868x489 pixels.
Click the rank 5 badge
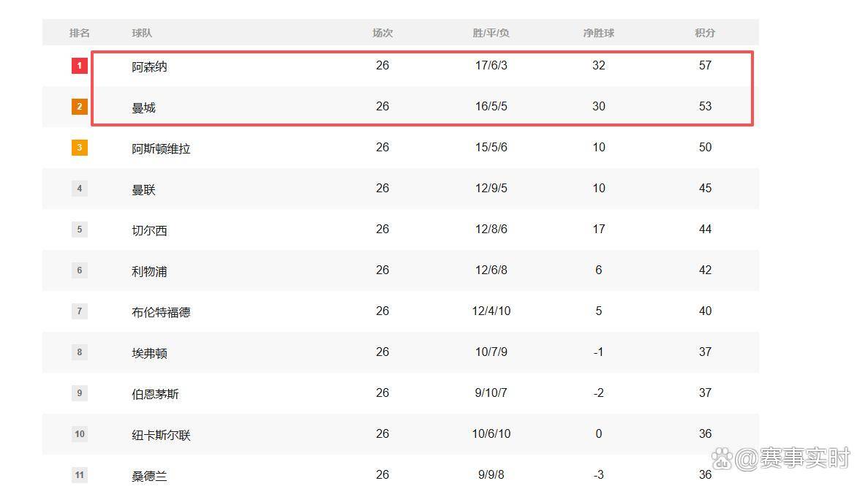click(x=80, y=230)
